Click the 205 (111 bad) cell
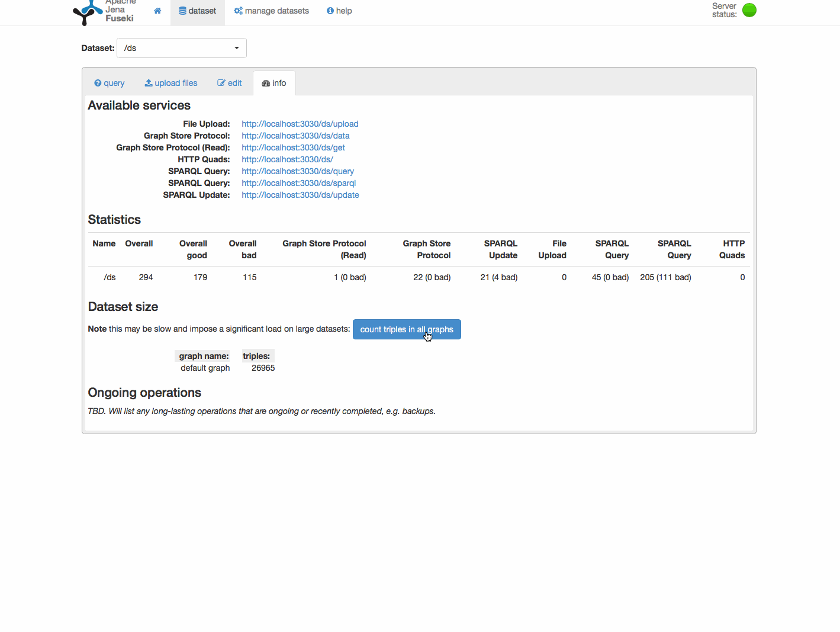Viewport: 840px width, 632px height. click(x=665, y=277)
